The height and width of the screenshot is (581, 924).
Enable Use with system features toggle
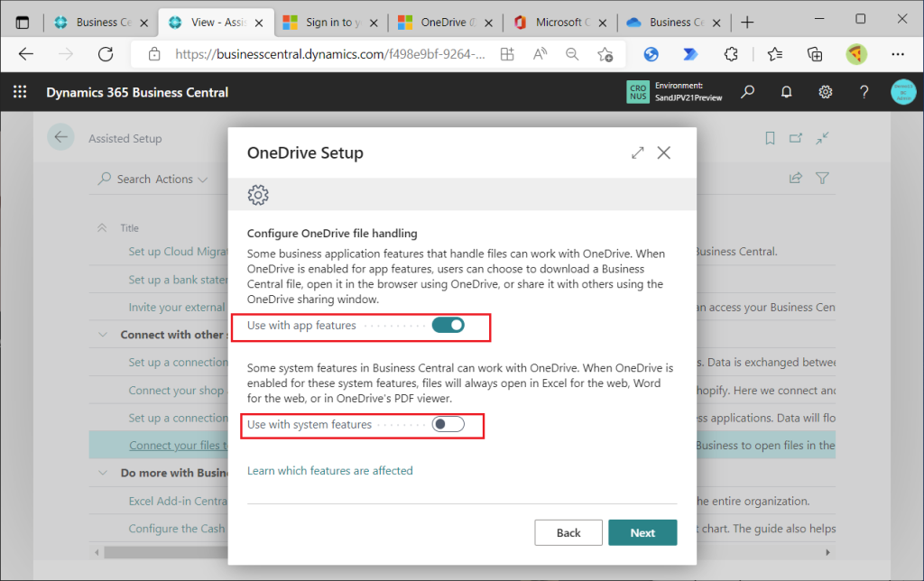[448, 424]
